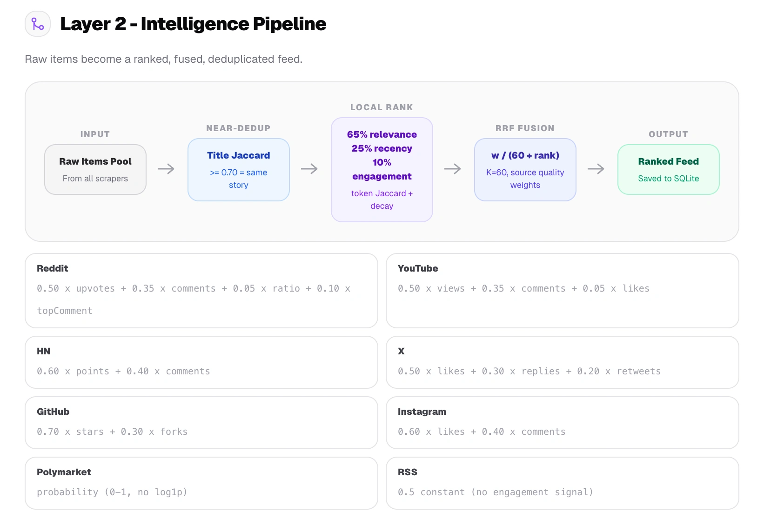
Task: Open the Polymarket probability card
Action: (201, 483)
